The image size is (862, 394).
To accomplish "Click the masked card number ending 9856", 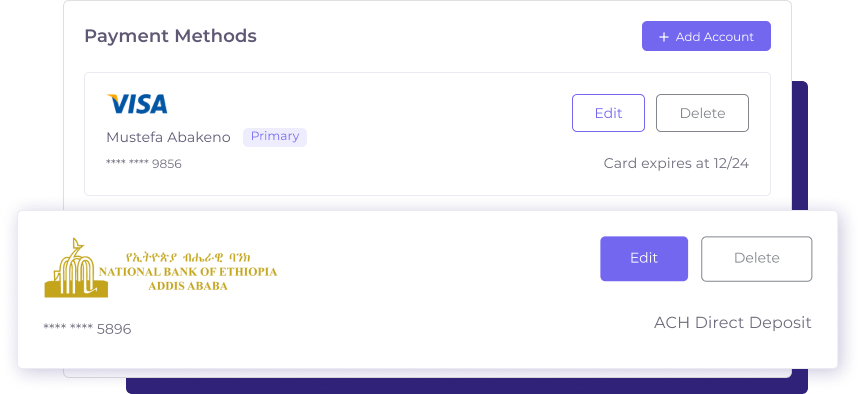I will pyautogui.click(x=143, y=164).
